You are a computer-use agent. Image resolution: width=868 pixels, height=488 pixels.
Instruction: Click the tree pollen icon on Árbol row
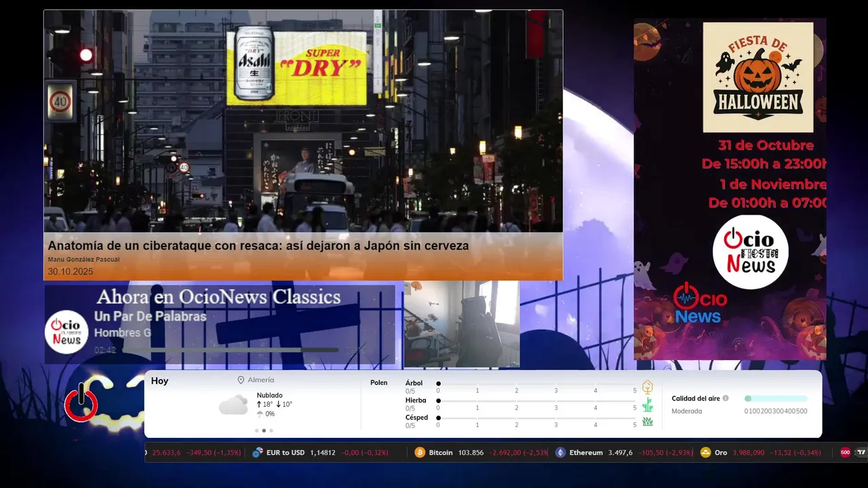pyautogui.click(x=648, y=387)
